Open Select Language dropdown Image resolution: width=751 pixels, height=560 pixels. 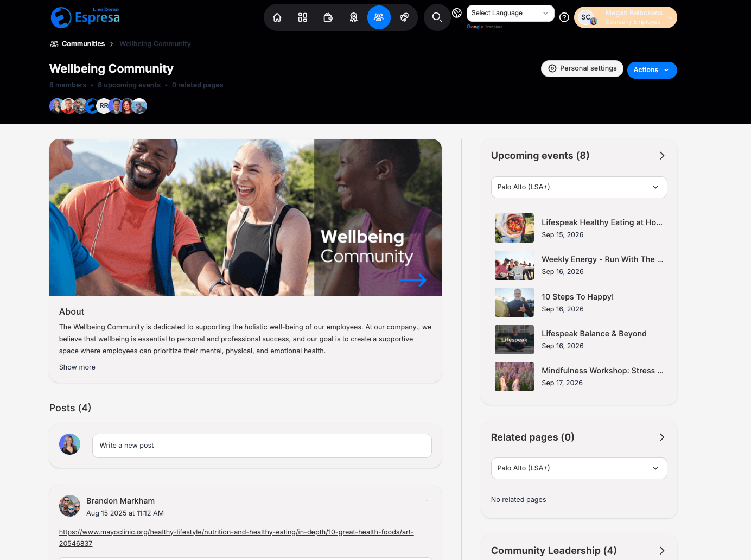click(510, 13)
